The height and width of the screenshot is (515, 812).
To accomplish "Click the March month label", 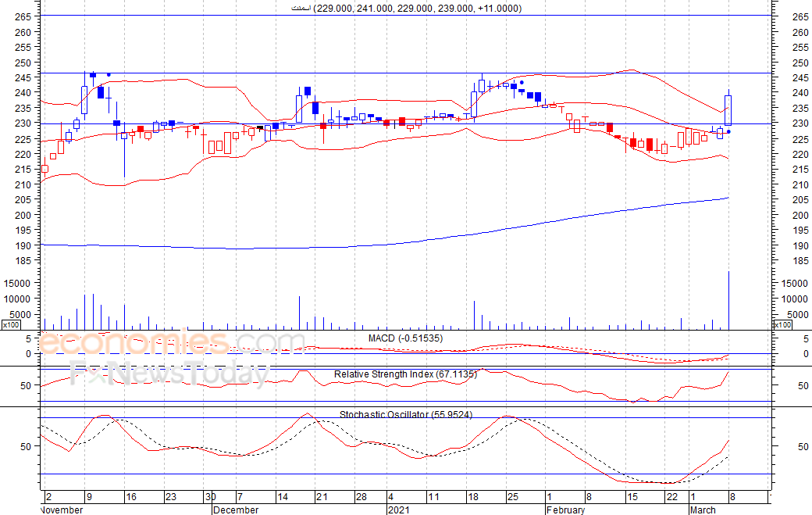I will point(703,510).
